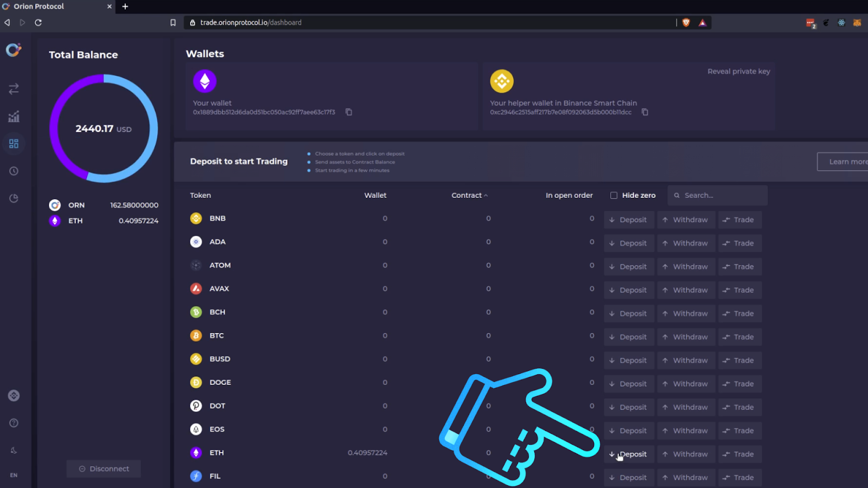Deposit BNB to contract
Screen dimensions: 868x488
[x=629, y=220]
